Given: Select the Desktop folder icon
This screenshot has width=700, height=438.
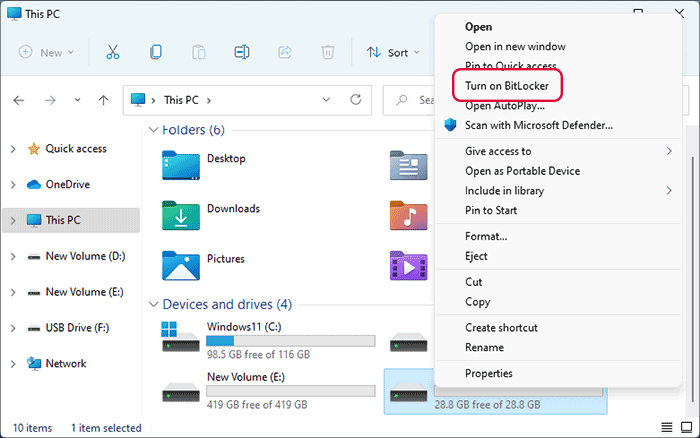Looking at the screenshot, I should click(181, 165).
